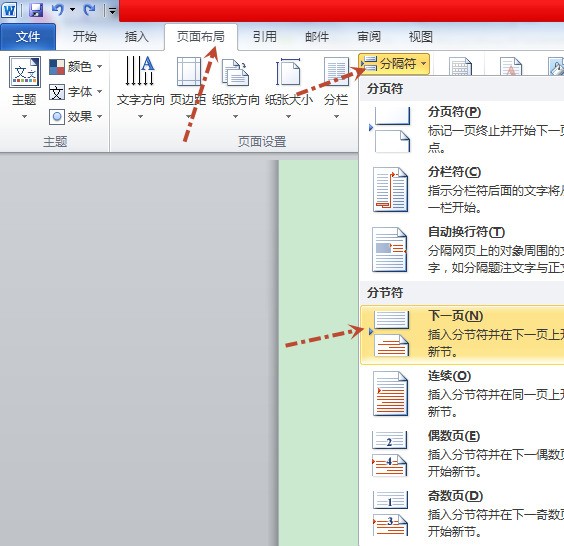564x546 pixels.
Task: Switch to the 开始 (Home) tab
Action: coord(85,36)
